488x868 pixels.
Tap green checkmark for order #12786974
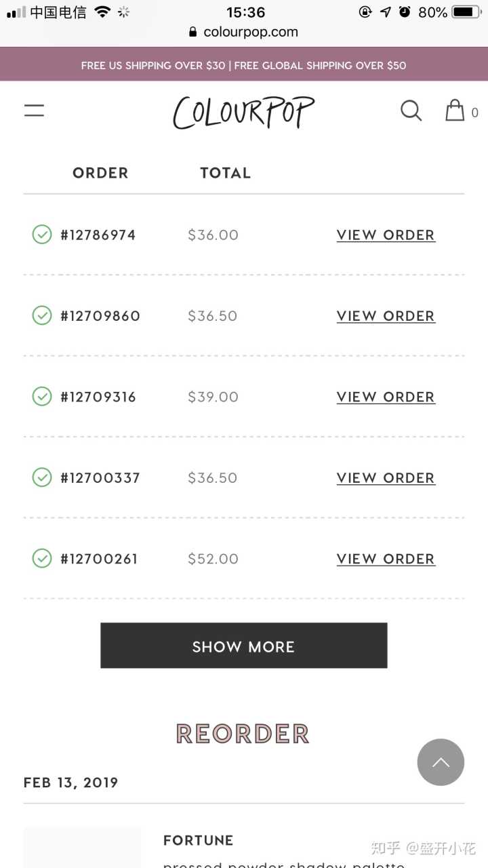click(x=42, y=235)
